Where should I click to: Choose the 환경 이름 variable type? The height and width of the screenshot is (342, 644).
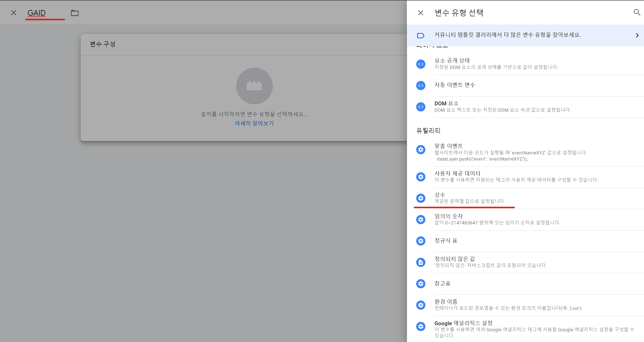[446, 302]
